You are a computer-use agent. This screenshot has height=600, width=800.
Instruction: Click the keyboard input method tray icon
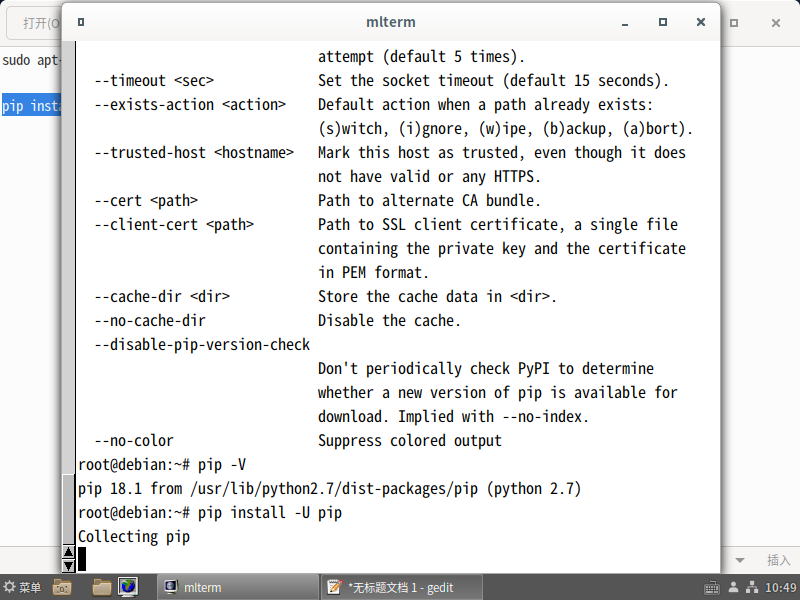(711, 587)
